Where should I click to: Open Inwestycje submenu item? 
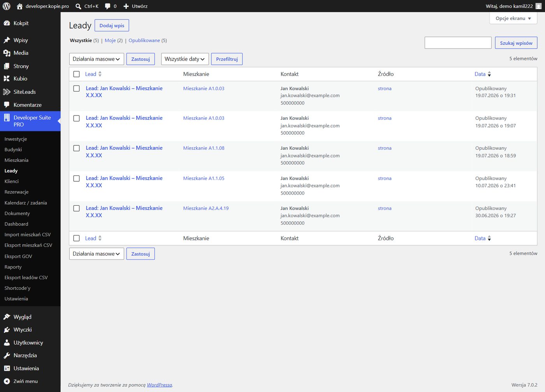click(x=16, y=139)
